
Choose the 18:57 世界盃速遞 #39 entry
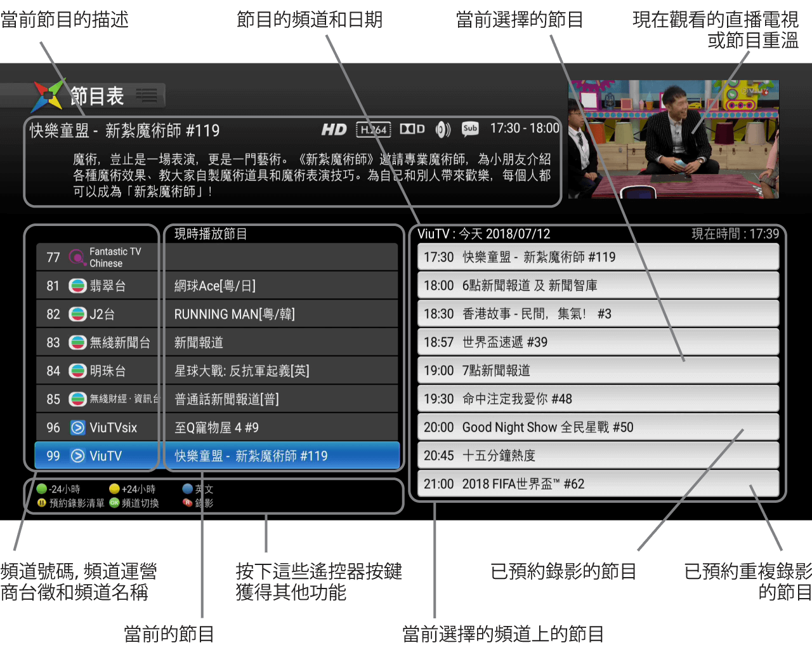pyautogui.click(x=598, y=342)
